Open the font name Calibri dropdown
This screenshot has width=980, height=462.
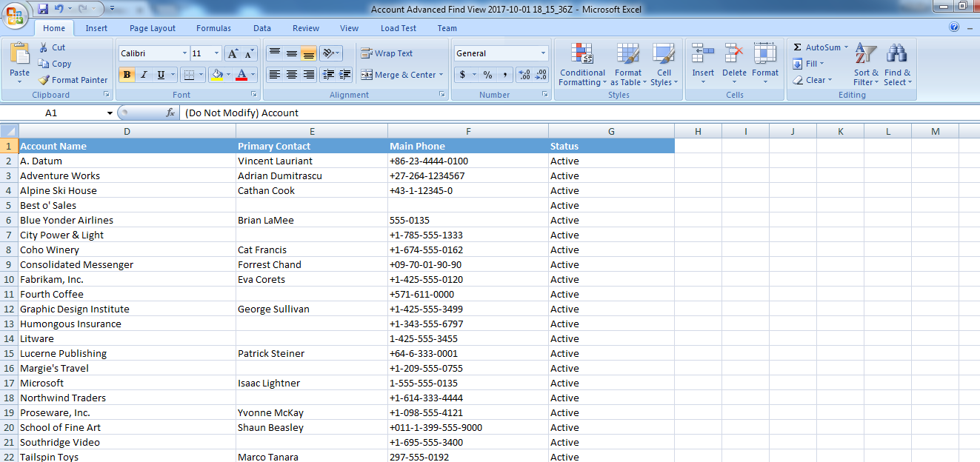click(x=184, y=53)
